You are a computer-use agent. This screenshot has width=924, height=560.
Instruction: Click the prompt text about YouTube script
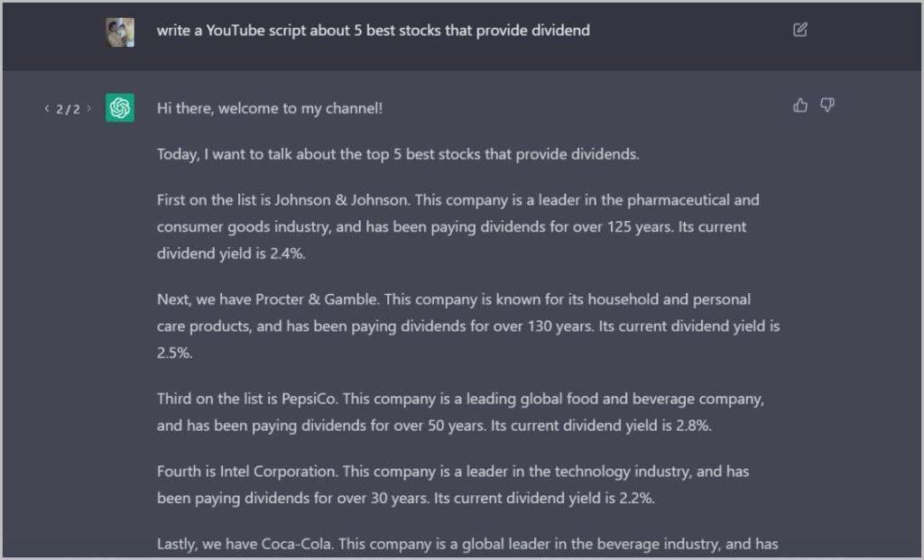click(x=373, y=30)
